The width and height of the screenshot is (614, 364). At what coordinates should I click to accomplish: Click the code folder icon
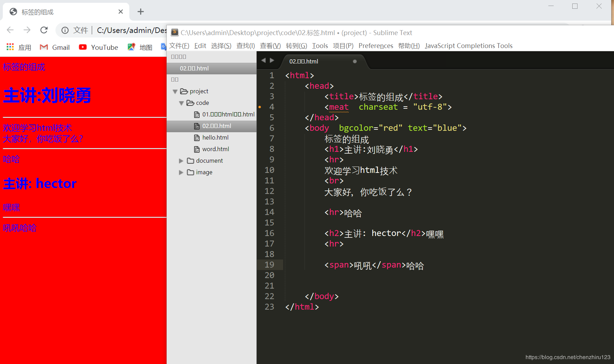[191, 103]
